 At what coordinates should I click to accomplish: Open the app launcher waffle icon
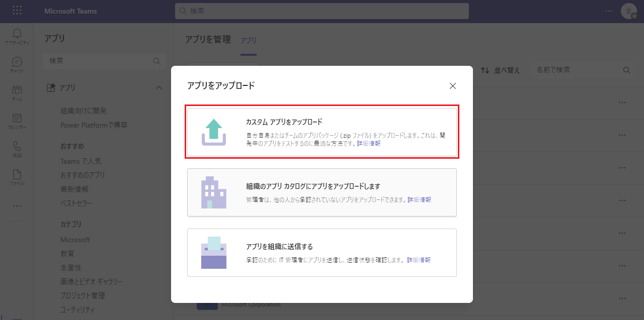click(17, 11)
